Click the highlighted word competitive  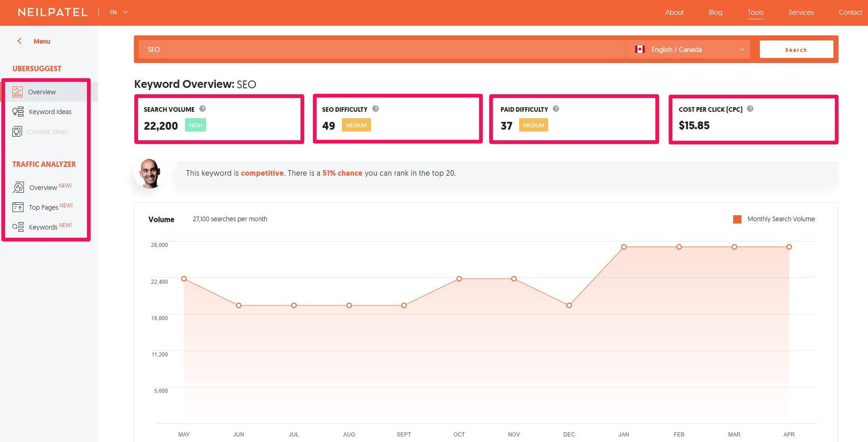point(262,173)
